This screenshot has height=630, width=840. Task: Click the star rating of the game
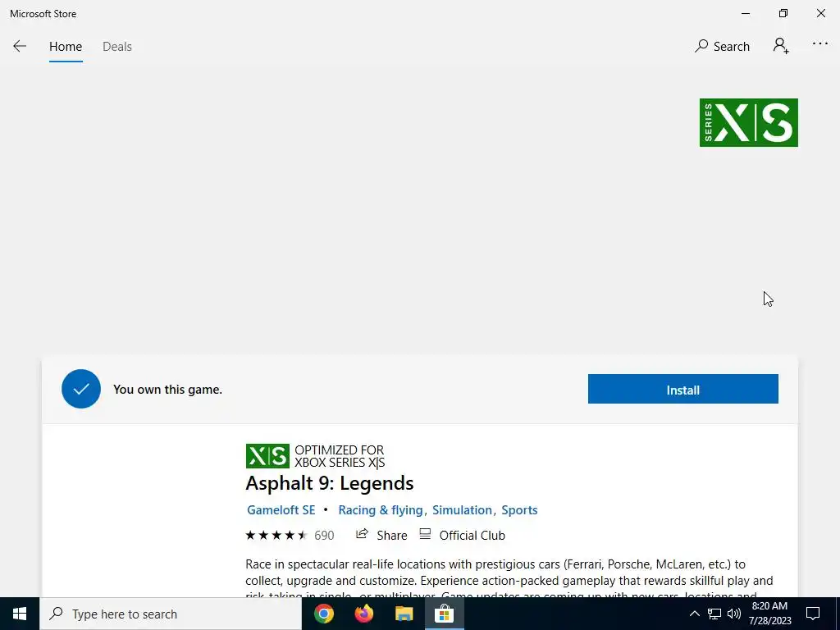point(276,535)
